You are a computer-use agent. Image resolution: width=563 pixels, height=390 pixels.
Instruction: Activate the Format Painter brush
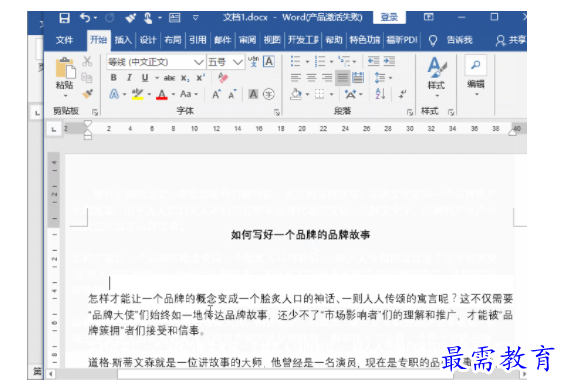[x=87, y=94]
